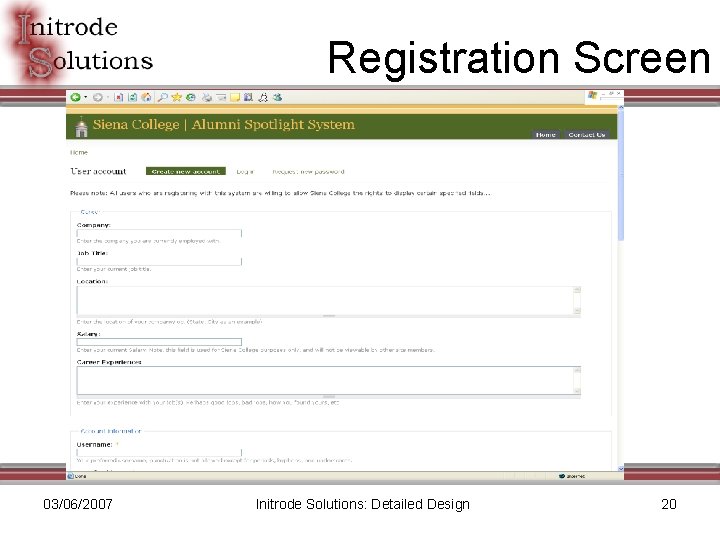Click the Career fieldset legend
The height and width of the screenshot is (540, 720).
tap(90, 212)
